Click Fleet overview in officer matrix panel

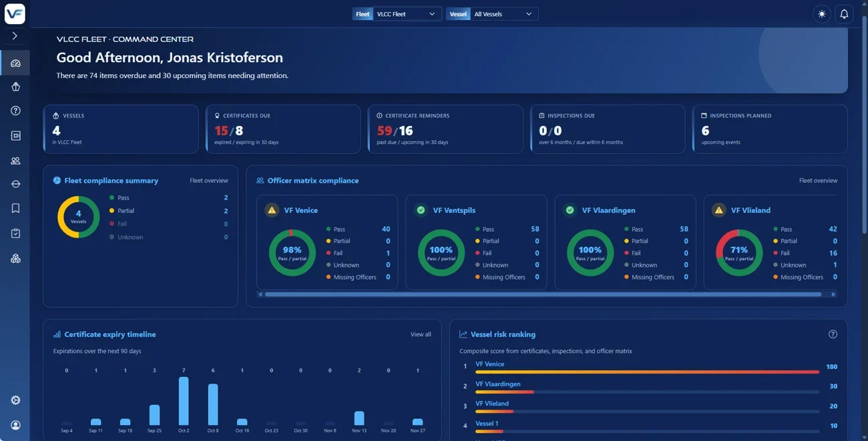(818, 181)
